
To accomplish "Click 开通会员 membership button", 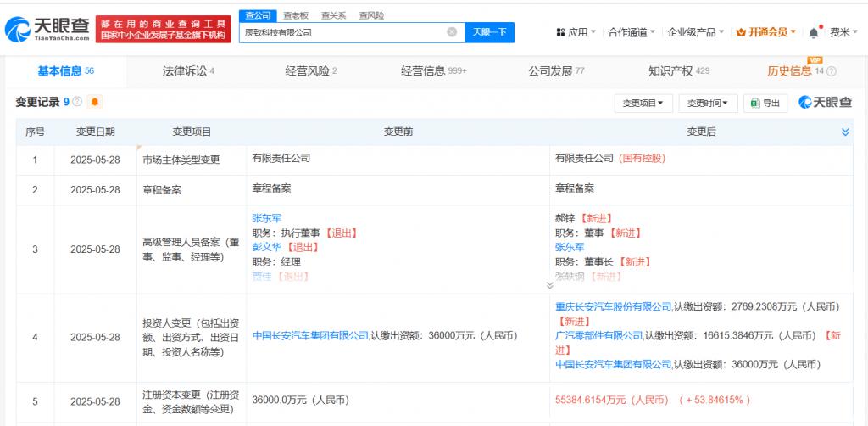I will pos(766,32).
